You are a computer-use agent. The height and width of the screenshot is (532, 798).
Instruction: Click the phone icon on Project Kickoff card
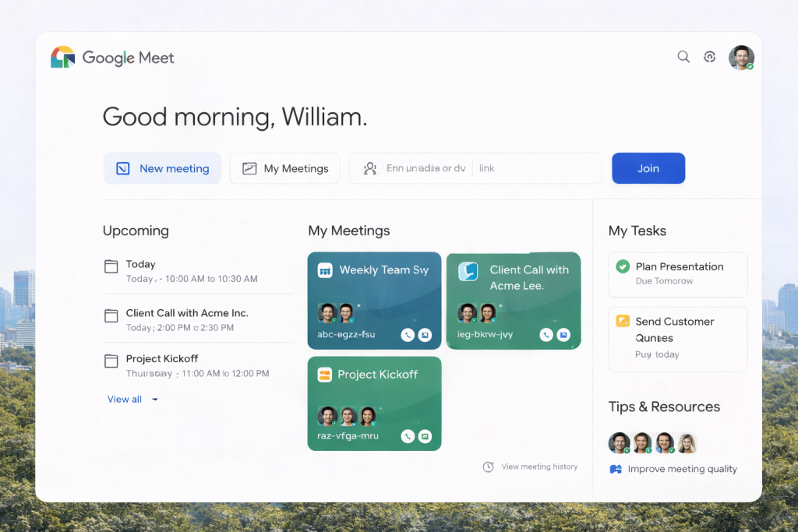click(408, 436)
